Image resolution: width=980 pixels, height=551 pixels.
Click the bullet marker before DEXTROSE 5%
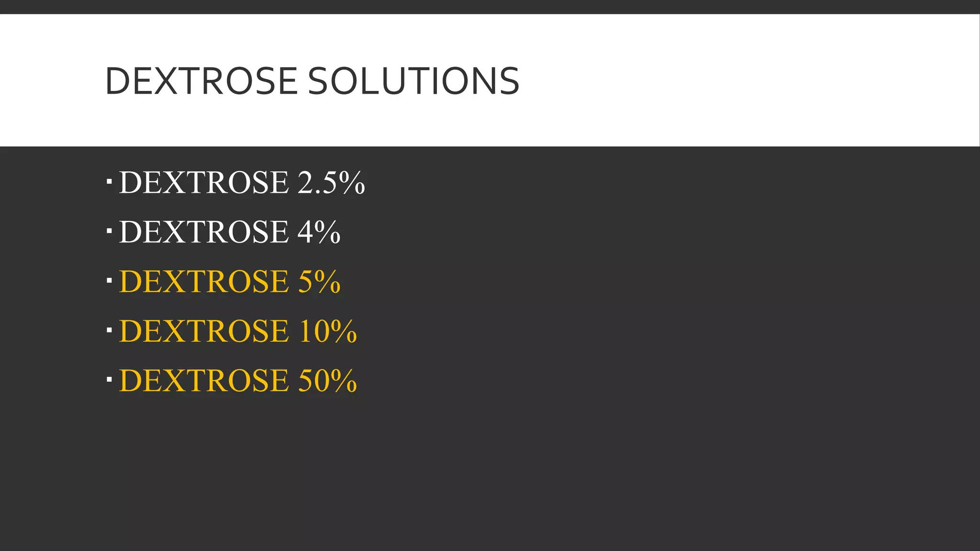[x=109, y=281]
